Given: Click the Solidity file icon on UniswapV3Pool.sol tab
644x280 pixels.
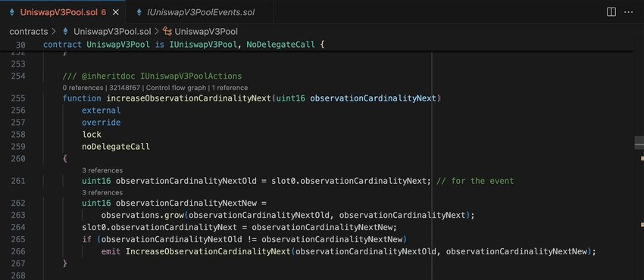Looking at the screenshot, I should point(11,12).
